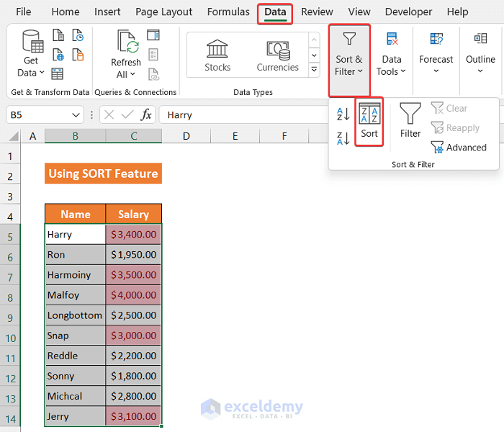This screenshot has width=504, height=432.
Task: Expand the Data Types gallery more arrow
Action: [x=314, y=69]
